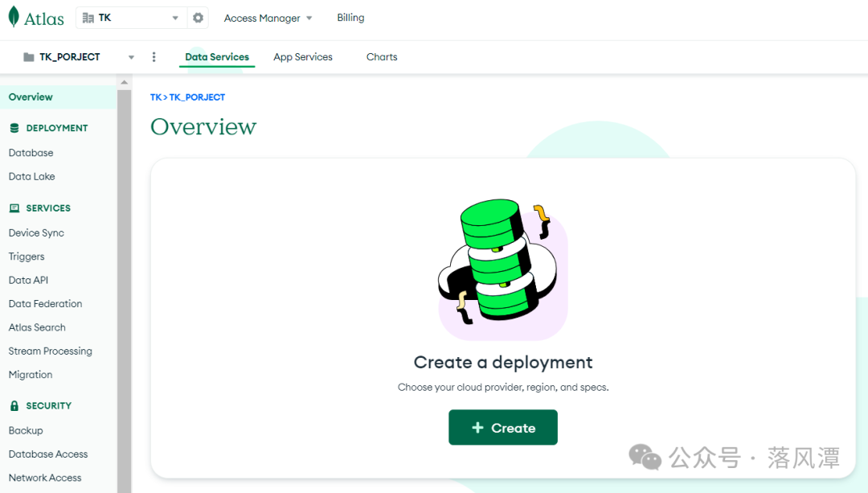Viewport: 868px width, 493px height.
Task: Switch to the Charts tab
Action: point(382,57)
